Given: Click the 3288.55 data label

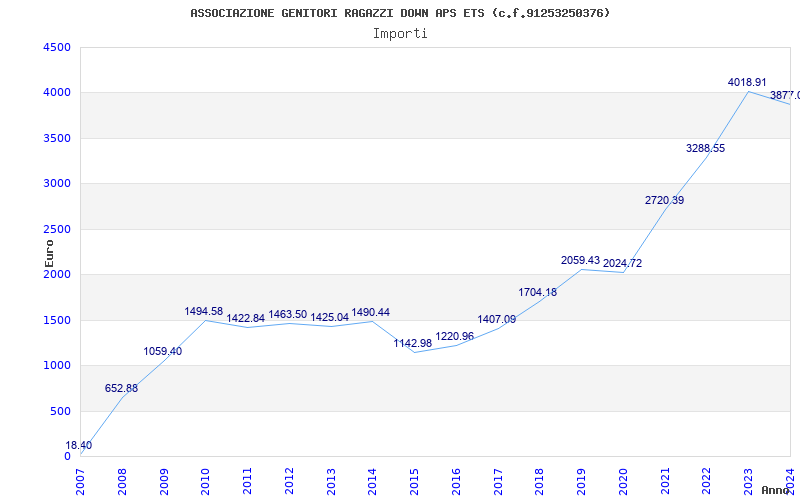Looking at the screenshot, I should 706,148.
